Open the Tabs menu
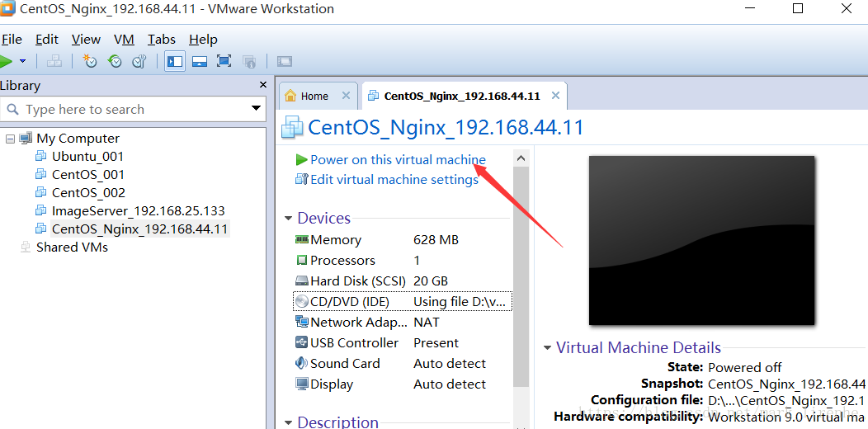868x429 pixels. [x=162, y=40]
